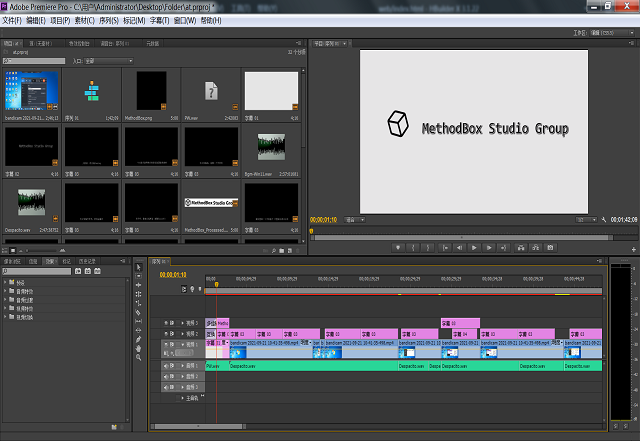Switch to the 历史记录 tab
Screen dimensions: 640x441
(x=87, y=261)
